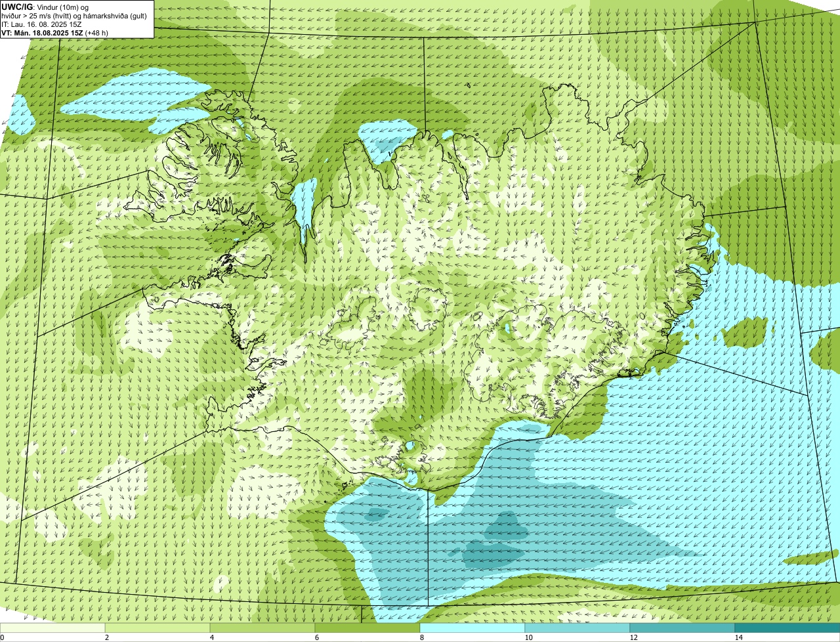This screenshot has width=840, height=642.
Task: Click the legend scale label '2'
Action: (x=107, y=637)
